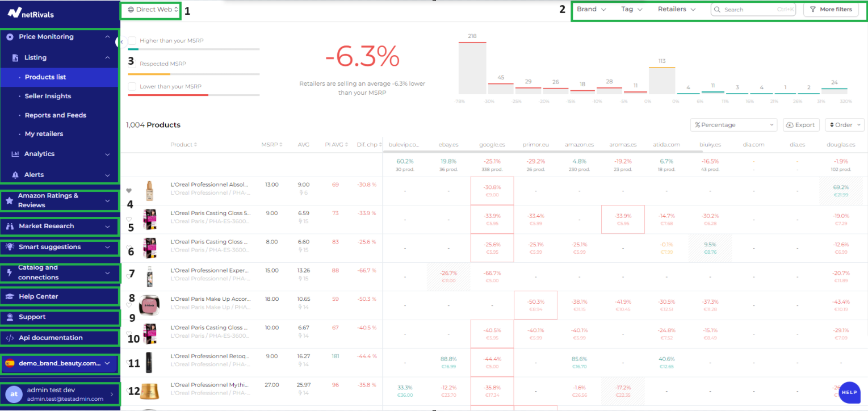Go to Reports and Feeds
The height and width of the screenshot is (411, 868).
[55, 115]
